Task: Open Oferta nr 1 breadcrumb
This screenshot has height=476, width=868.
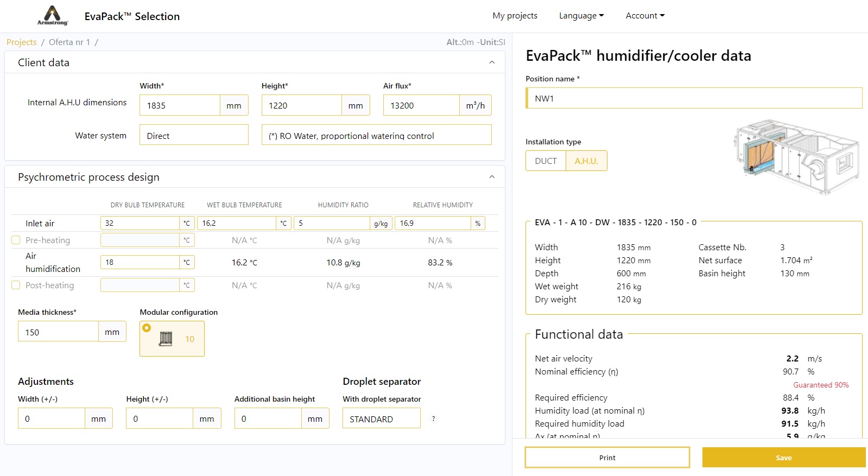Action: click(69, 42)
